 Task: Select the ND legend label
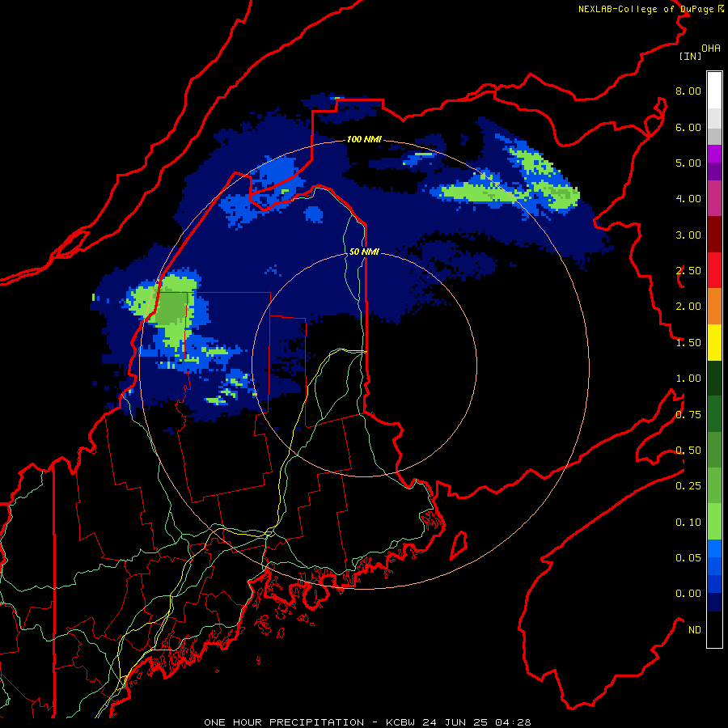coord(695,630)
